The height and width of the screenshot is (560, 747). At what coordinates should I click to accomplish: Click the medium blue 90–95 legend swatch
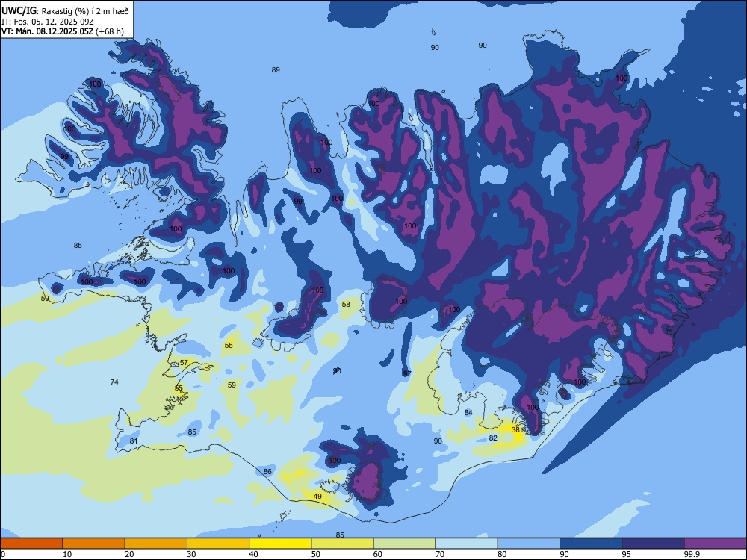pos(591,544)
